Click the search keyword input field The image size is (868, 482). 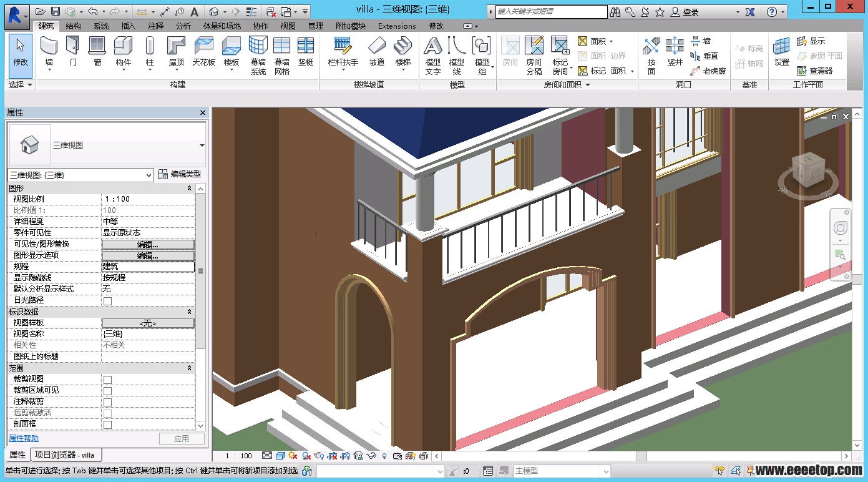[551, 11]
